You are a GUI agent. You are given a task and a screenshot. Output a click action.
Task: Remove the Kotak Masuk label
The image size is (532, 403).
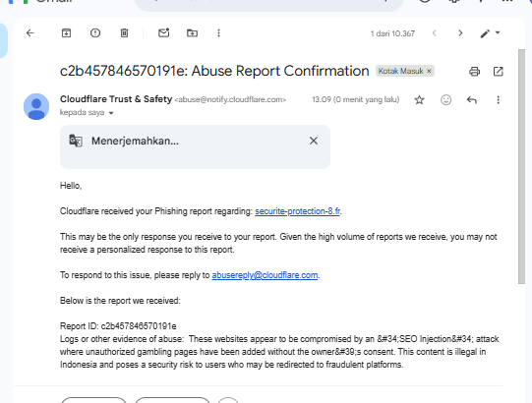coord(429,71)
